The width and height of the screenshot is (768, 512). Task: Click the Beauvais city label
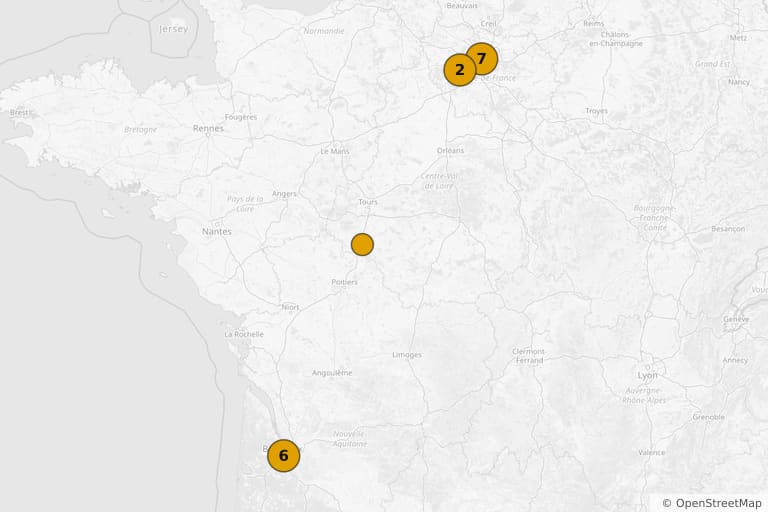click(x=462, y=6)
